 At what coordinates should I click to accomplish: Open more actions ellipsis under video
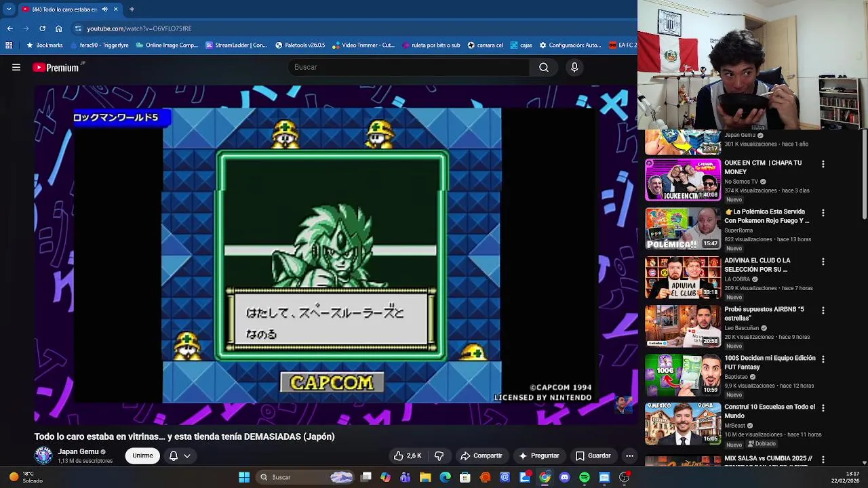point(629,455)
